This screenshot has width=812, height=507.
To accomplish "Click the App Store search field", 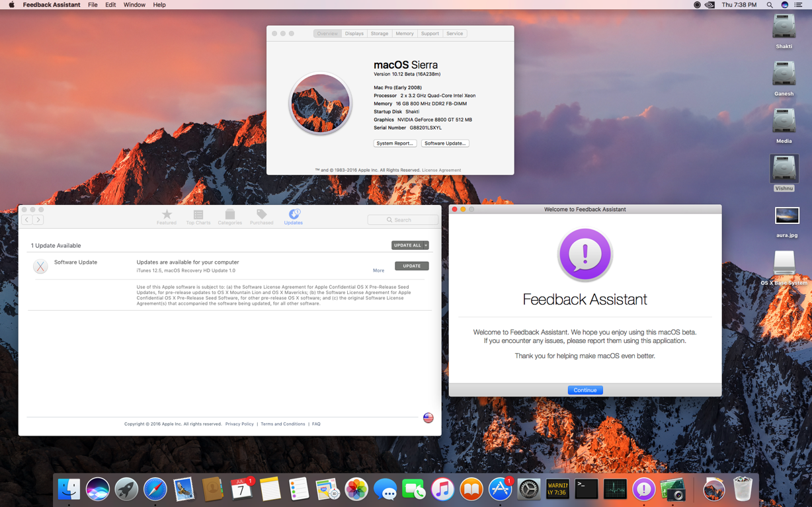I will pos(403,219).
